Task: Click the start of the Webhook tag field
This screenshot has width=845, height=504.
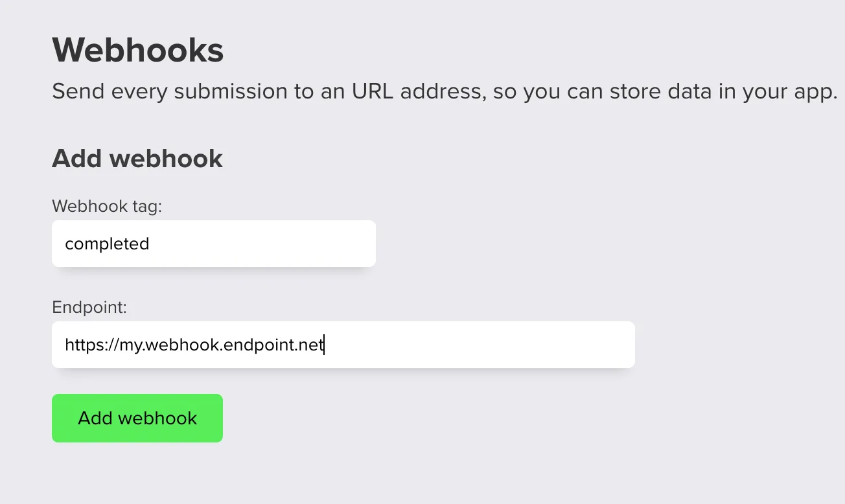Action: click(x=68, y=244)
